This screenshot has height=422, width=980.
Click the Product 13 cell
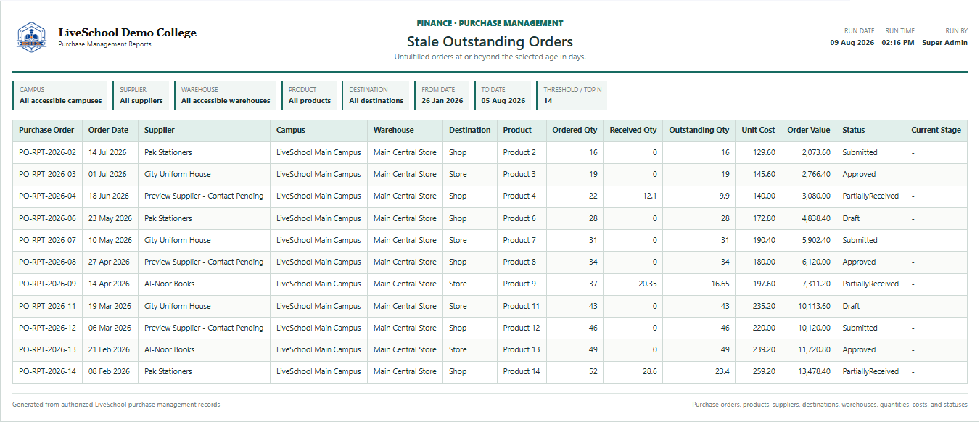(522, 349)
